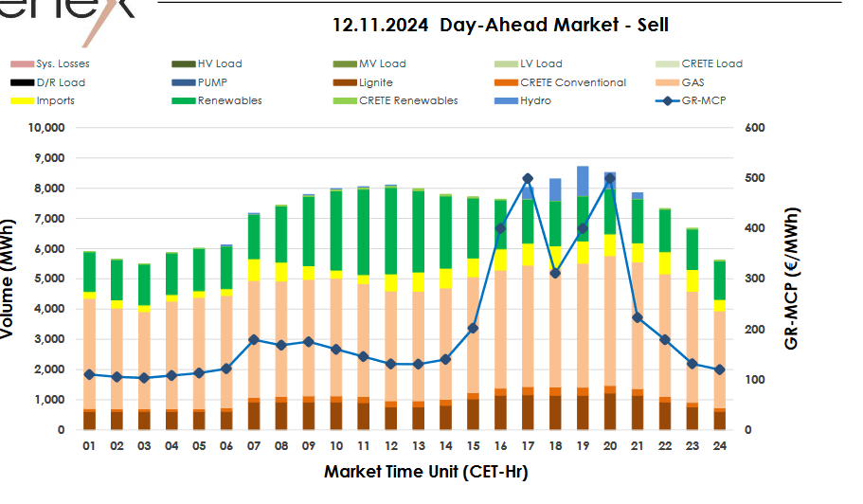Viewport: 863px width, 504px height.
Task: Click the GR-MCP data point at hour 17
Action: click(x=528, y=178)
